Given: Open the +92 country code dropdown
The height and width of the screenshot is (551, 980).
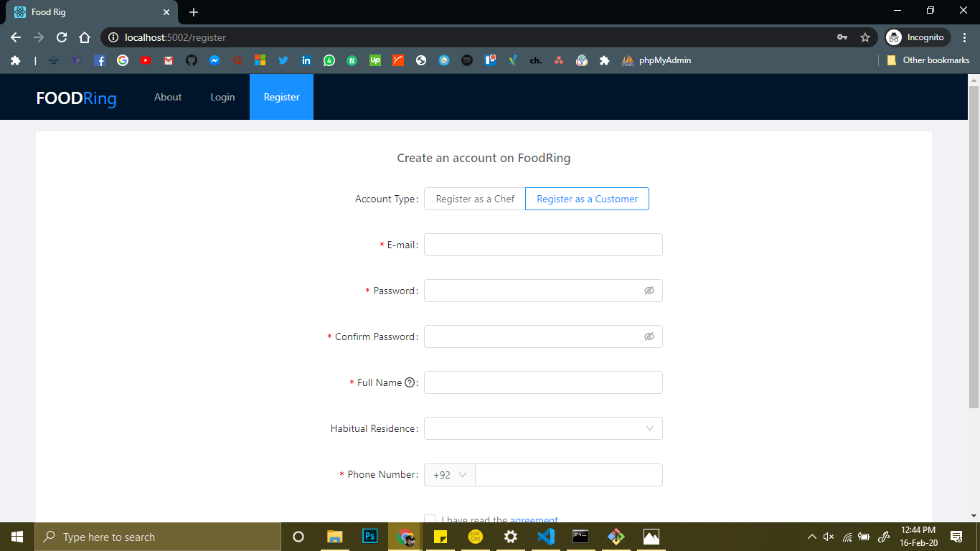Looking at the screenshot, I should pos(450,475).
